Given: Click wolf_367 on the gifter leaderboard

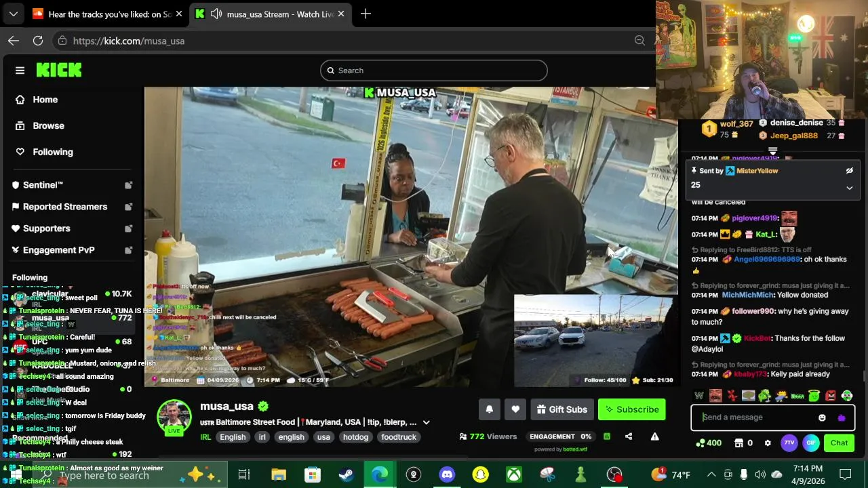Looking at the screenshot, I should coord(736,124).
